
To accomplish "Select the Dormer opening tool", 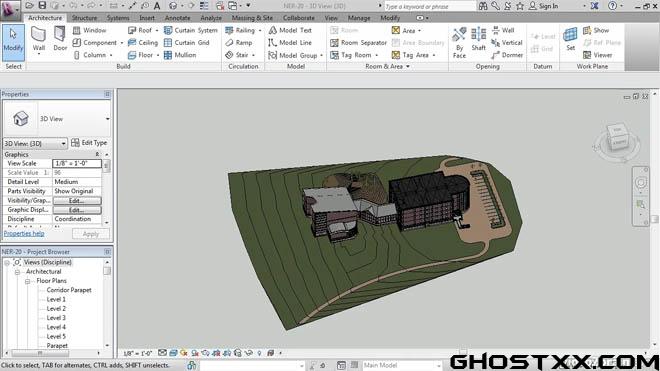I will 507,55.
